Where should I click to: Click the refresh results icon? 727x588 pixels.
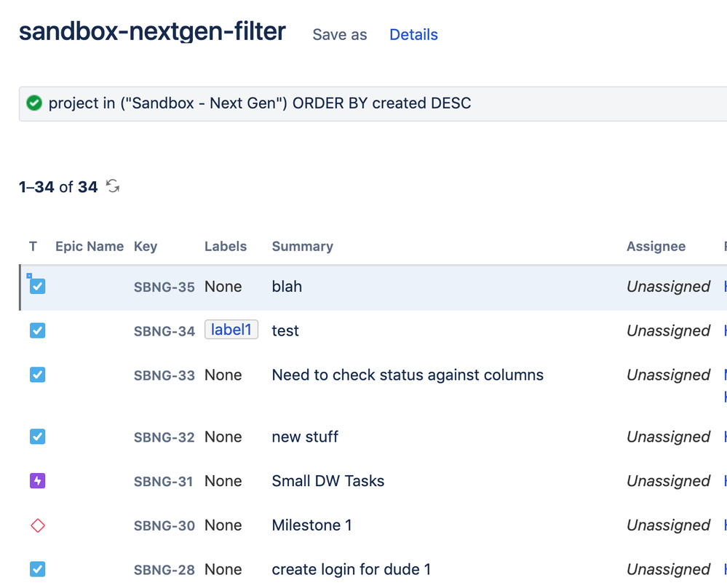(x=113, y=186)
